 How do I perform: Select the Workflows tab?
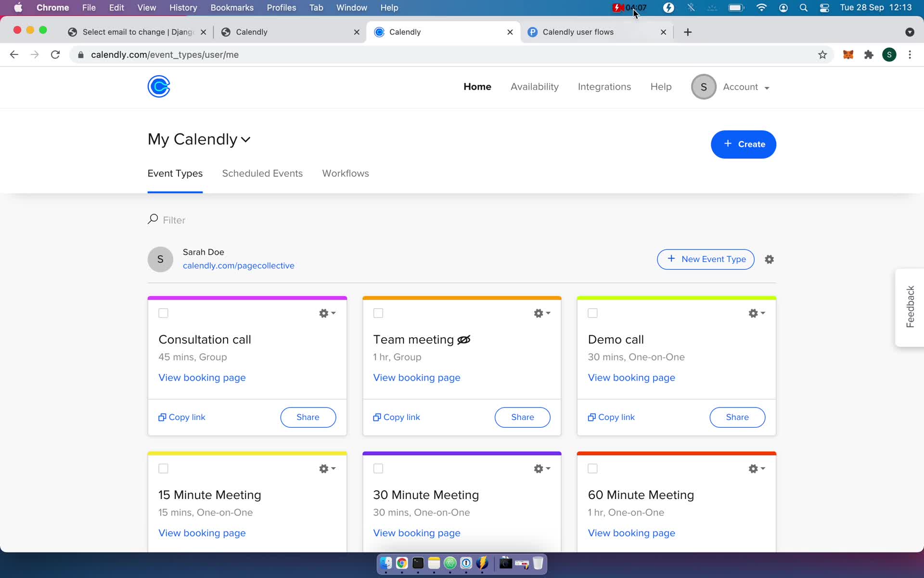tap(345, 174)
